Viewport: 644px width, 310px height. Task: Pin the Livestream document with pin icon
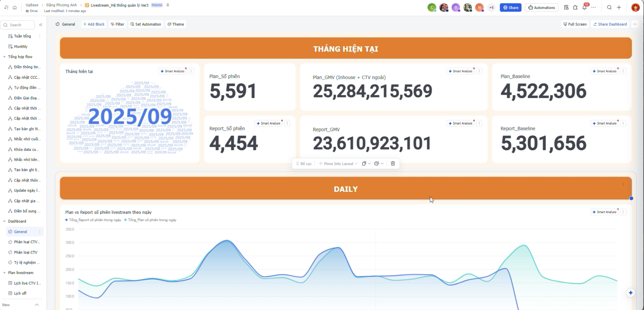(x=168, y=5)
